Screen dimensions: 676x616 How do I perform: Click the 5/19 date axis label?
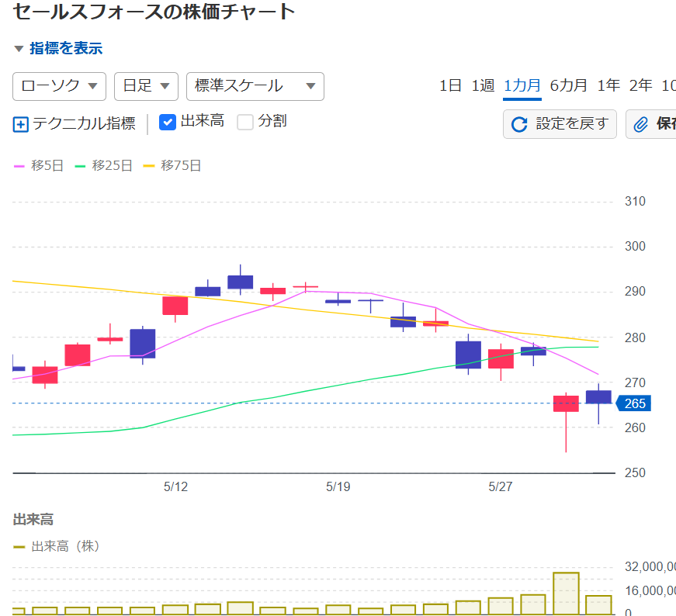(x=338, y=486)
